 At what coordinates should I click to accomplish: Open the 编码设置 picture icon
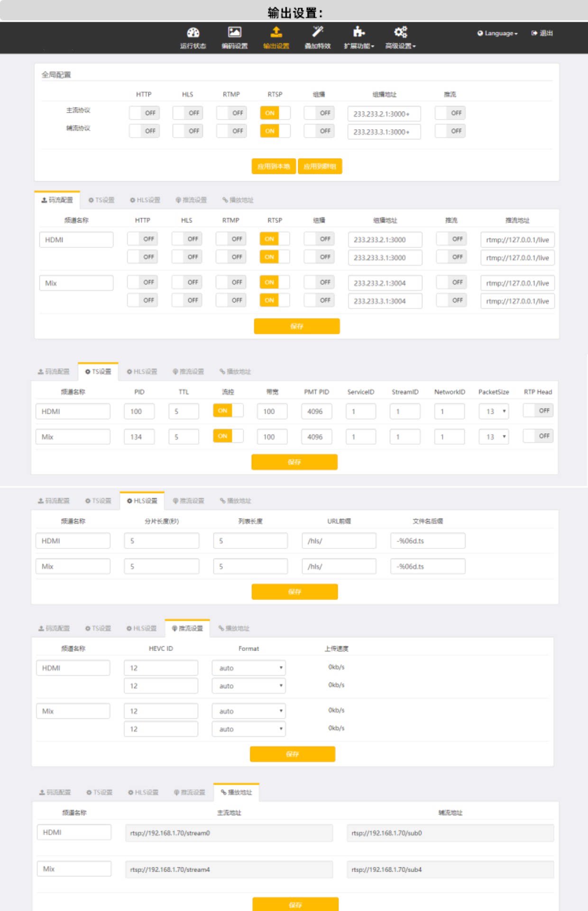click(235, 32)
